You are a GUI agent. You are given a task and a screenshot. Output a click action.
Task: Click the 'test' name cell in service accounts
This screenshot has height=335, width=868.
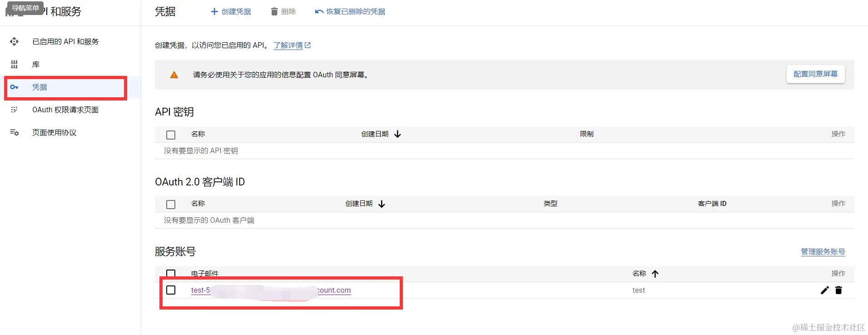(639, 290)
